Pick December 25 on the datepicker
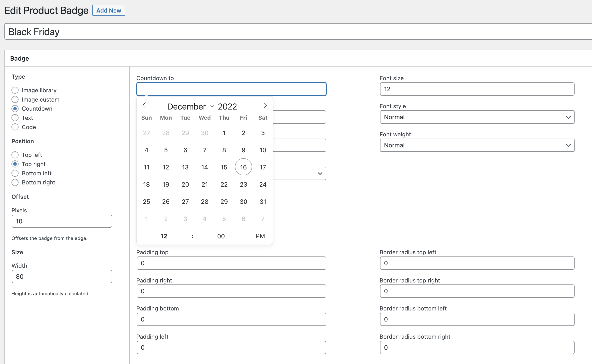The image size is (592, 364). tap(146, 201)
